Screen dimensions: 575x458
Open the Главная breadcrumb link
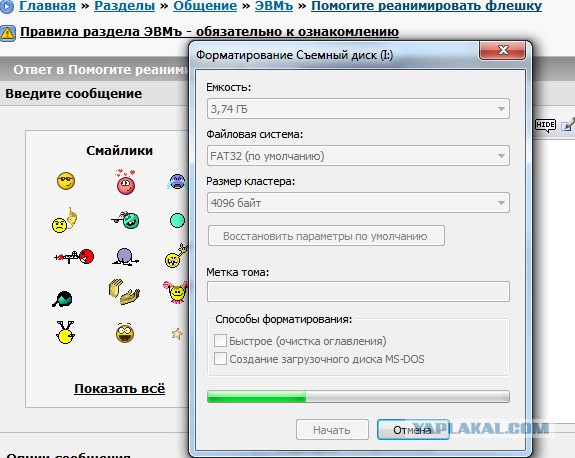(x=47, y=6)
